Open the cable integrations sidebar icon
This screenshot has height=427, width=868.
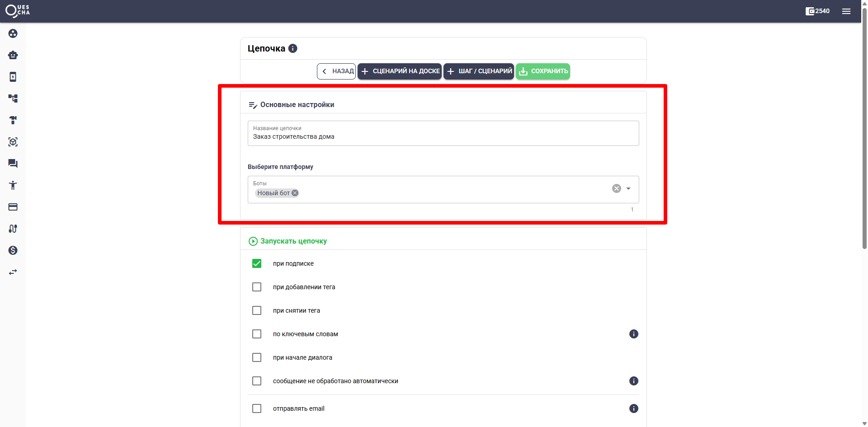pos(13,229)
